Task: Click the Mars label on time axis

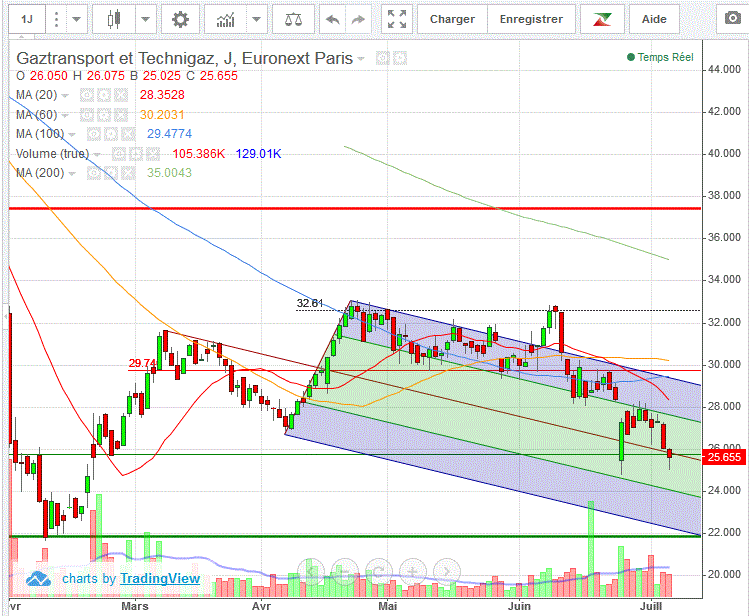Action: point(135,606)
